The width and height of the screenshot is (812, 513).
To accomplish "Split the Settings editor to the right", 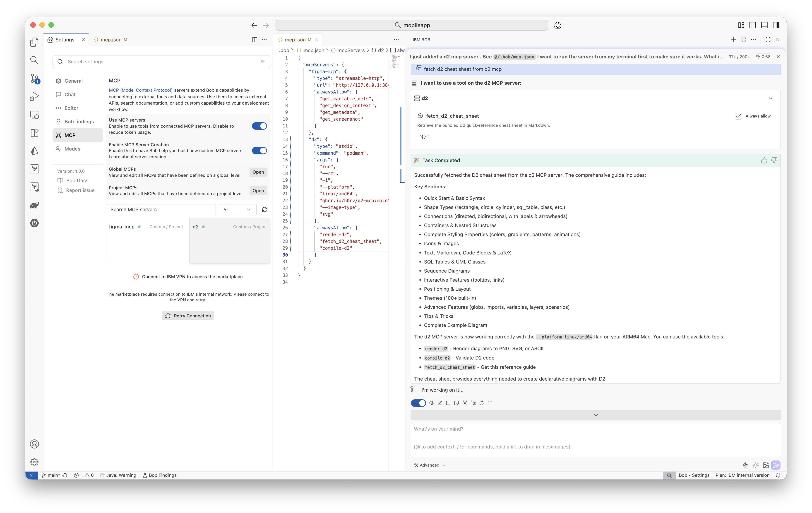I will tap(255, 40).
